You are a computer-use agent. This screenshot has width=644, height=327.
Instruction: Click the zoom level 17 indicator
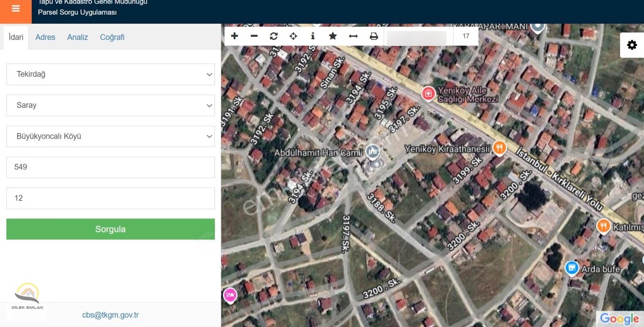(x=466, y=36)
